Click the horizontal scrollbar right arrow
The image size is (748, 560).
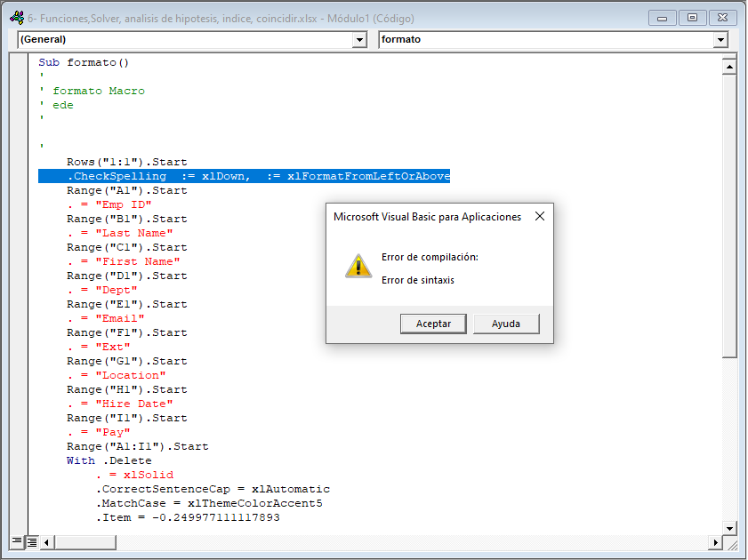(x=716, y=541)
